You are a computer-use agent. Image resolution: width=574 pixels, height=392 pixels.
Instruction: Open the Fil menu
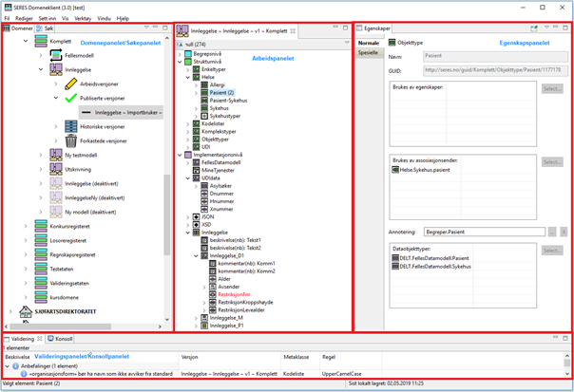(7, 18)
